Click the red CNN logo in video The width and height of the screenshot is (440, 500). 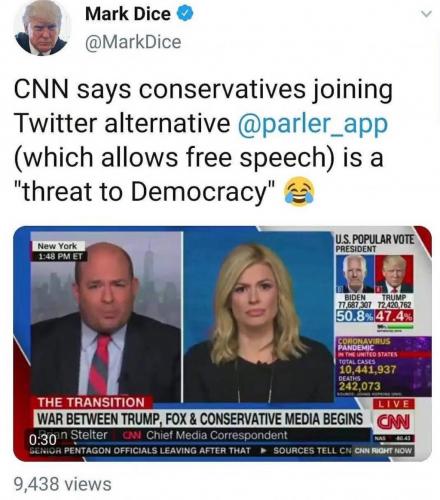point(393,423)
